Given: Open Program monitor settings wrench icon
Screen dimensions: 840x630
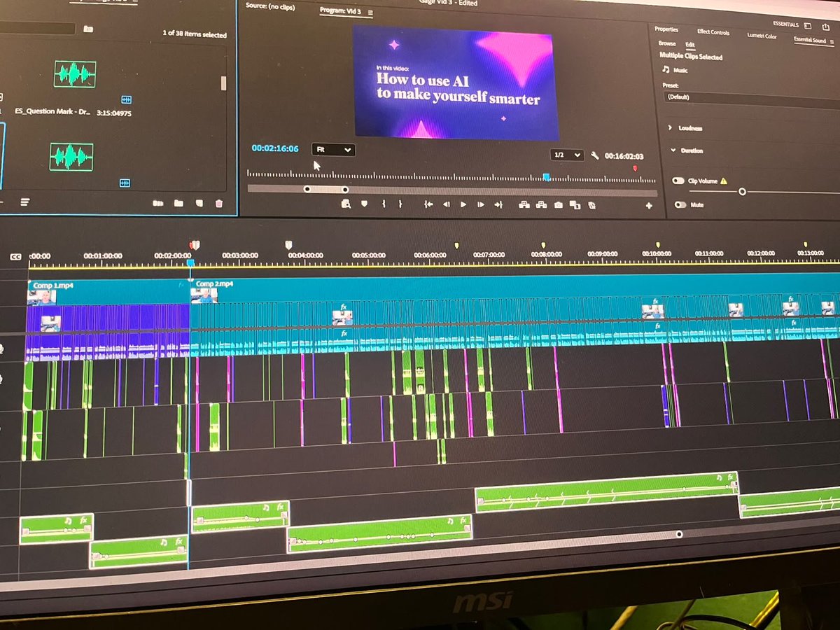Looking at the screenshot, I should [x=595, y=155].
